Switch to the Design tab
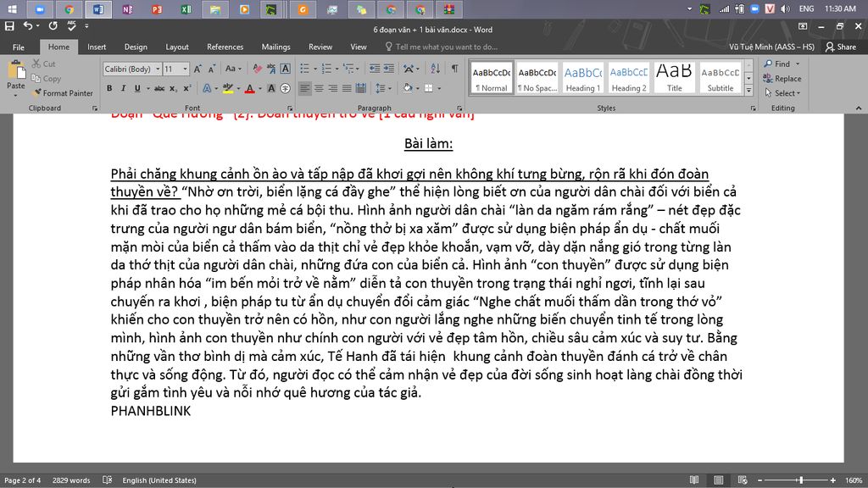Screen dimensions: 868x488 (x=136, y=47)
